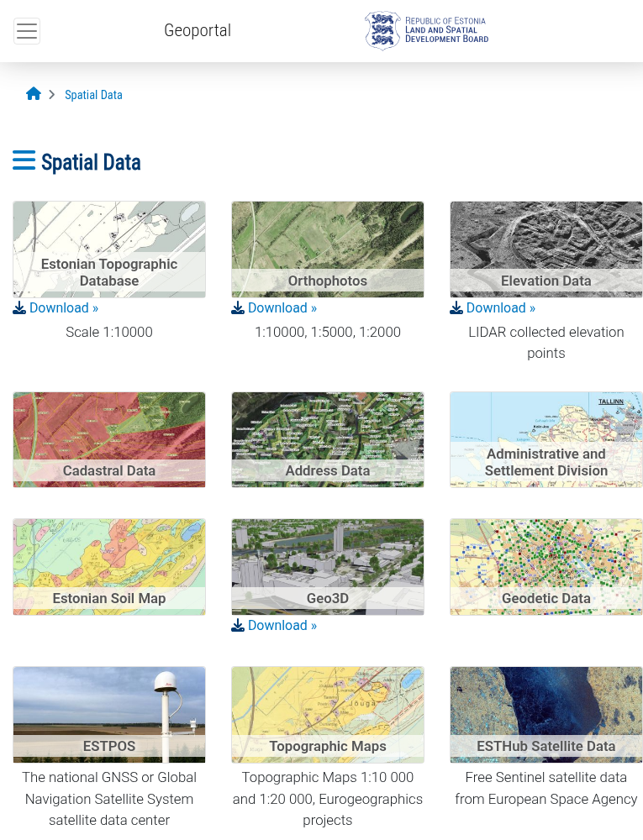This screenshot has width=643, height=840.
Task: Click the home breadcrumb icon
Action: tap(34, 94)
